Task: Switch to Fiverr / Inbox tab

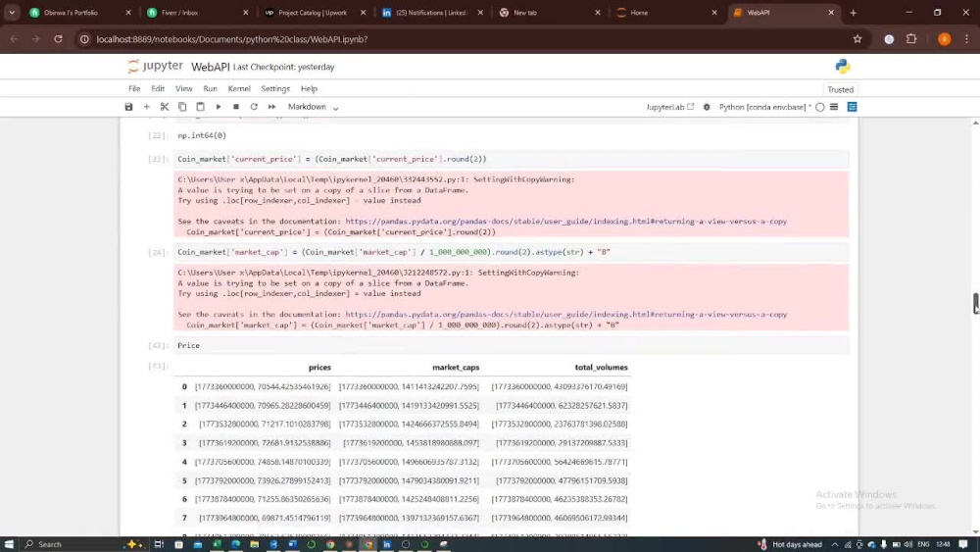Action: tap(195, 13)
